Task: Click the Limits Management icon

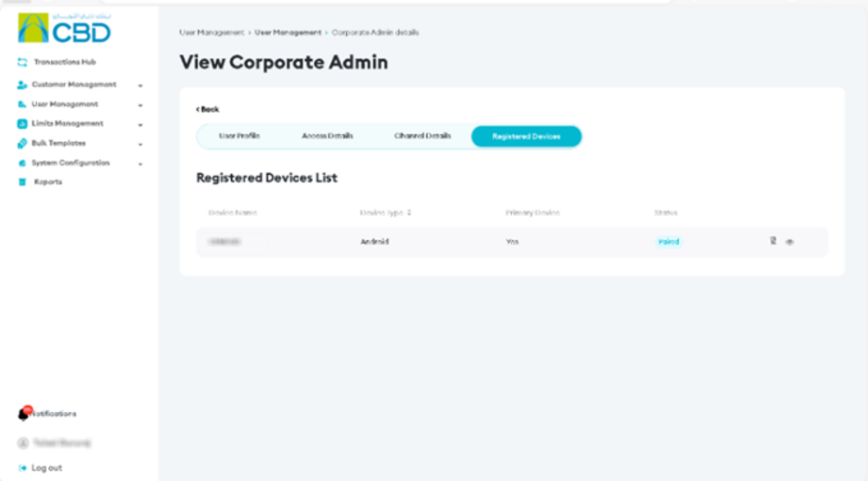Action: tap(22, 124)
